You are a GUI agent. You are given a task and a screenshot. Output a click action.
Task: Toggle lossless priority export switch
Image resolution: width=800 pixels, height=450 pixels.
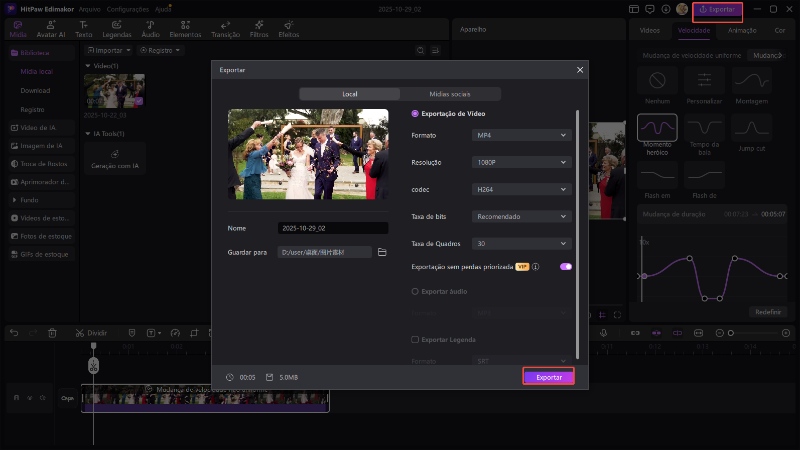(x=566, y=267)
